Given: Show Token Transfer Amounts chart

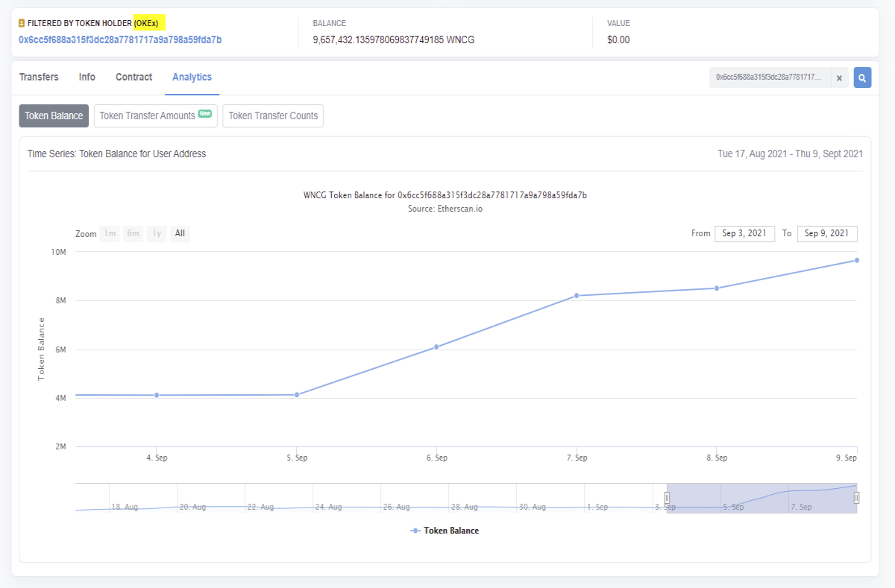Looking at the screenshot, I should (155, 116).
